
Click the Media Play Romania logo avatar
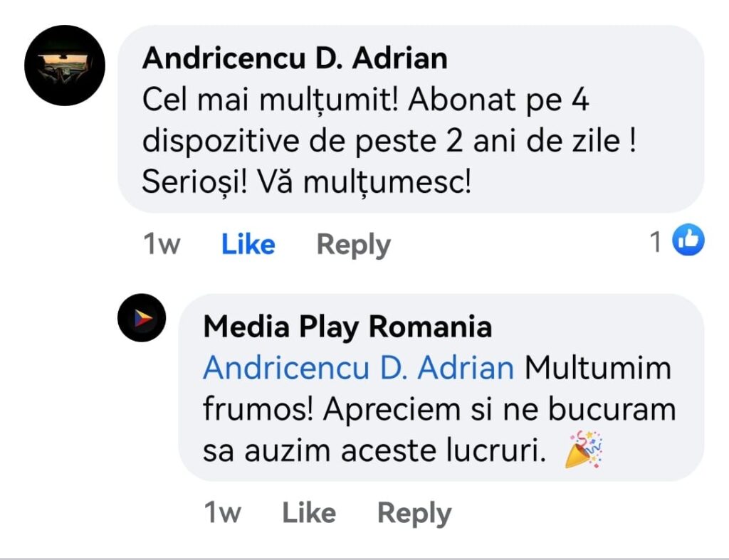pyautogui.click(x=142, y=317)
